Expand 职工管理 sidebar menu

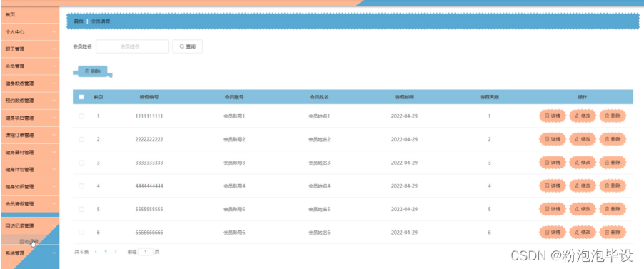click(x=31, y=49)
